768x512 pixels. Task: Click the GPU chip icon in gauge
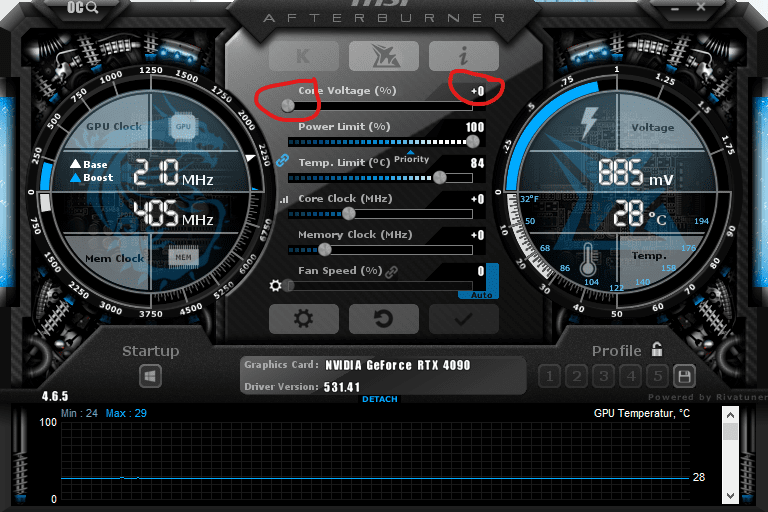(x=183, y=126)
